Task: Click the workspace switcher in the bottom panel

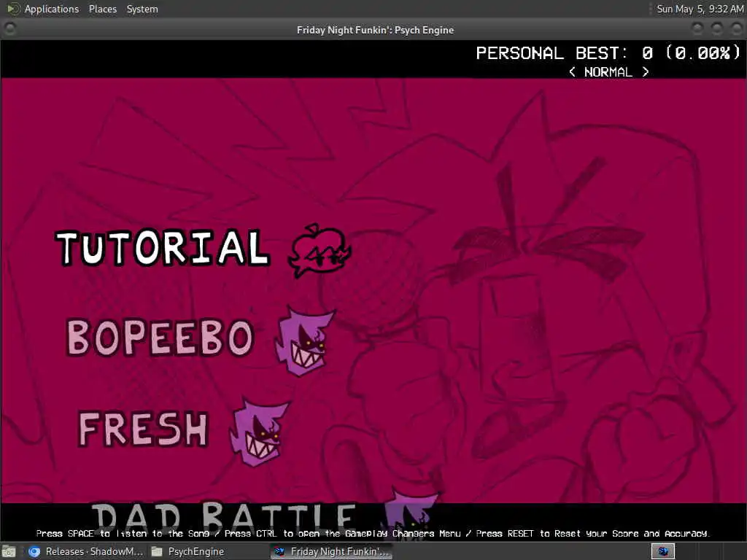Action: click(663, 551)
